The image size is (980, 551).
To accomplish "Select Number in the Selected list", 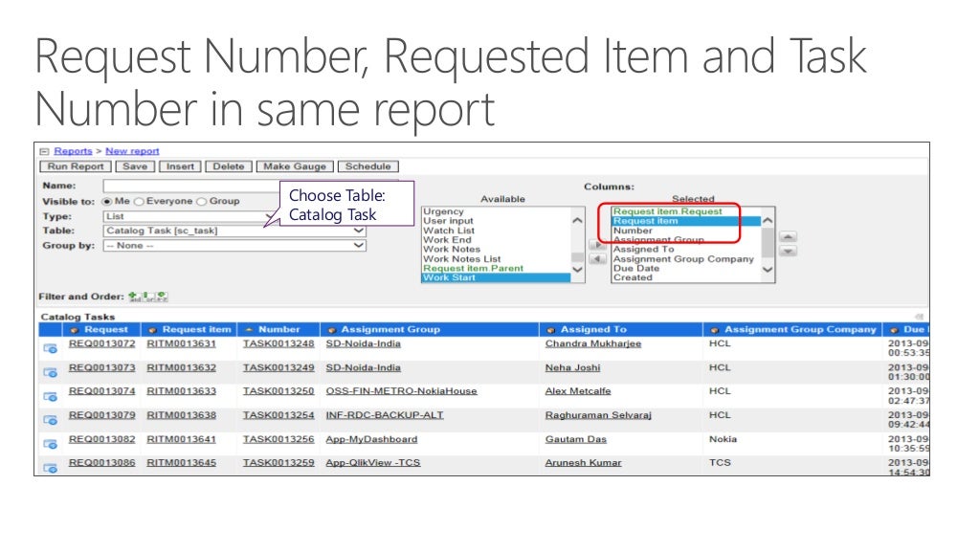I will tap(633, 231).
